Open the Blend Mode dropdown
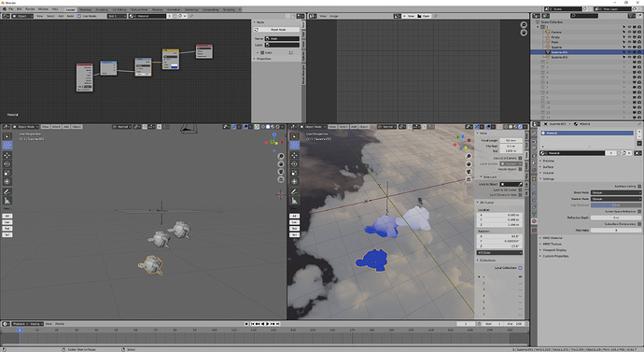 615,192
